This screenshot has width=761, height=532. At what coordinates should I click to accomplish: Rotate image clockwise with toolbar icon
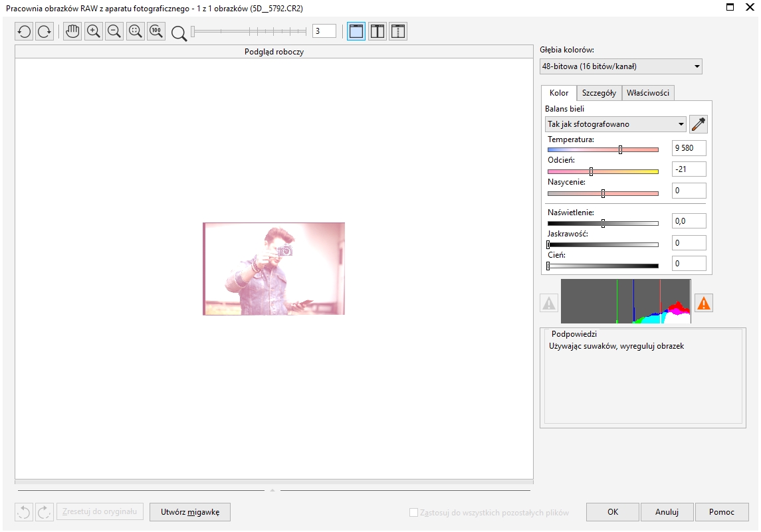pyautogui.click(x=45, y=32)
